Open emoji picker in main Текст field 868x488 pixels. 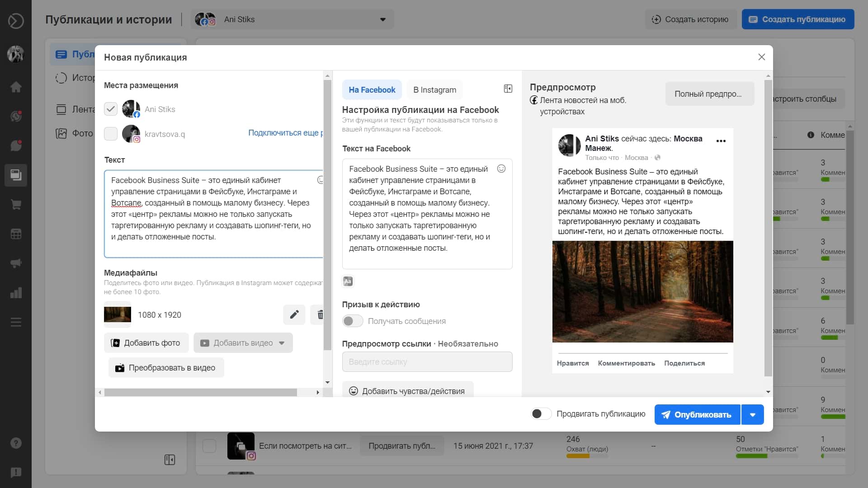click(x=320, y=180)
